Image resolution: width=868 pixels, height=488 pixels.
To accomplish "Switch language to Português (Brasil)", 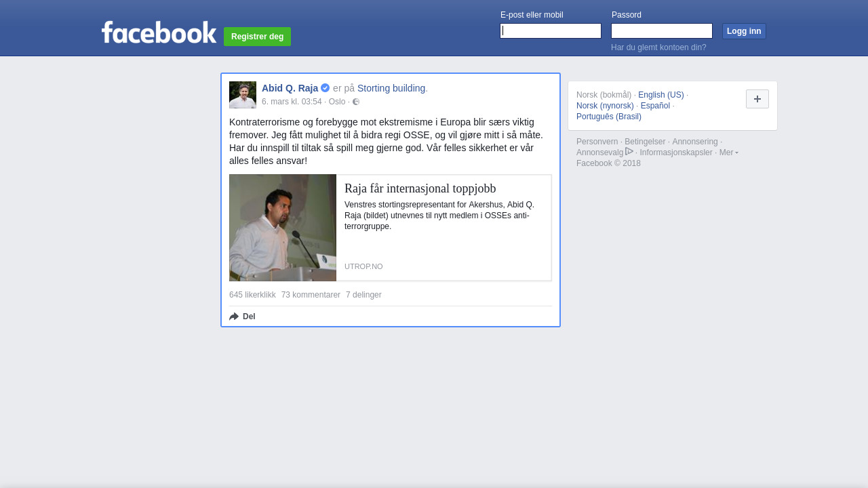I will tap(609, 117).
